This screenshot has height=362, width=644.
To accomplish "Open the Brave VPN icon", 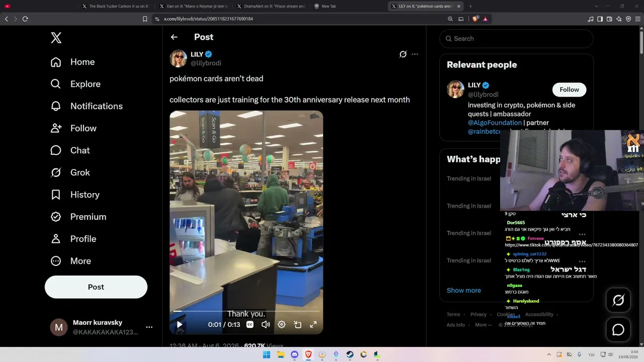I will click(x=628, y=19).
